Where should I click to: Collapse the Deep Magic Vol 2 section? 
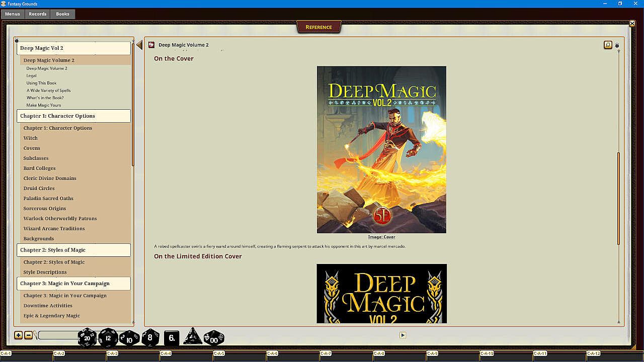click(73, 48)
